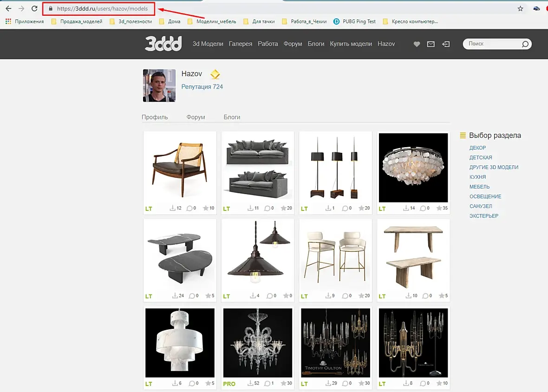Click the Репутация 724 link

[202, 87]
